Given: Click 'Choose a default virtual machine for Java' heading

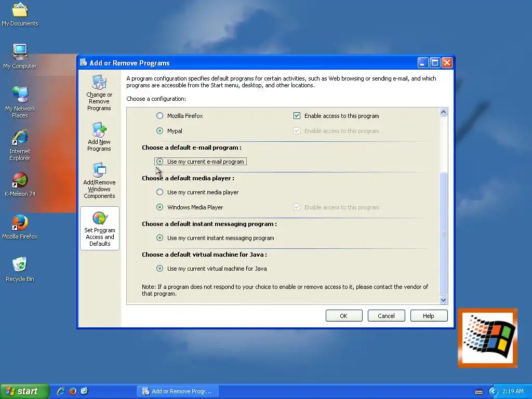Looking at the screenshot, I should [x=204, y=255].
